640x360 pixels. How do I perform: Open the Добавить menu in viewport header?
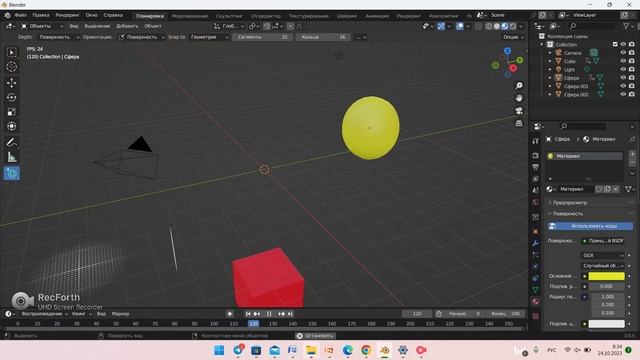[x=127, y=26]
